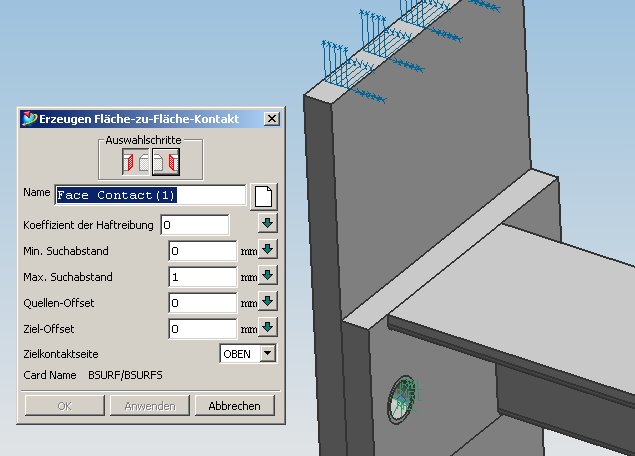
Task: Click the Anwenden button
Action: 150,405
